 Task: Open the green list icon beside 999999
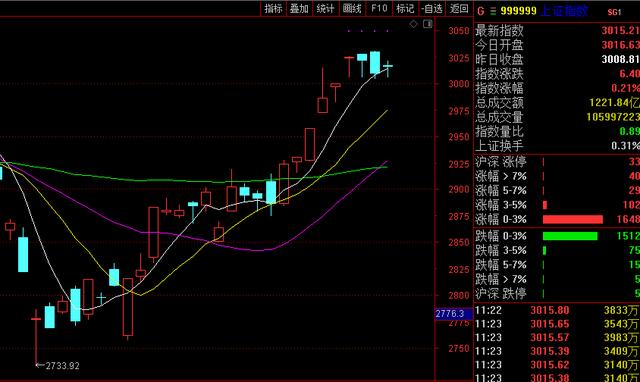(x=493, y=11)
